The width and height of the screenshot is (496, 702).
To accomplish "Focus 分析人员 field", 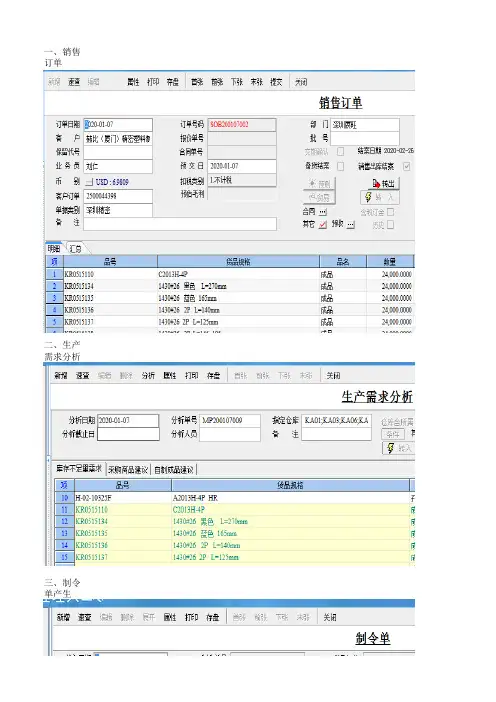I will tap(230, 434).
